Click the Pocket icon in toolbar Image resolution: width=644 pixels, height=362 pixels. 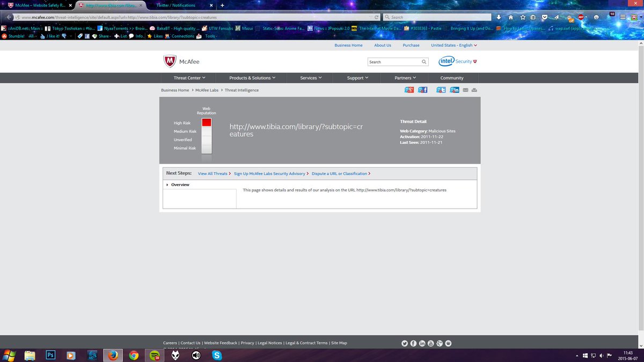point(545,17)
